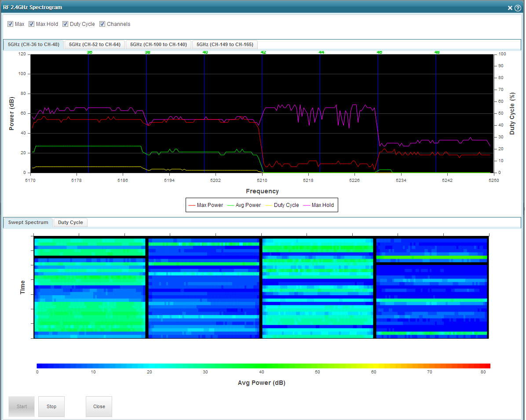
Task: Select the Swept Spectrum tab
Action: coord(28,222)
